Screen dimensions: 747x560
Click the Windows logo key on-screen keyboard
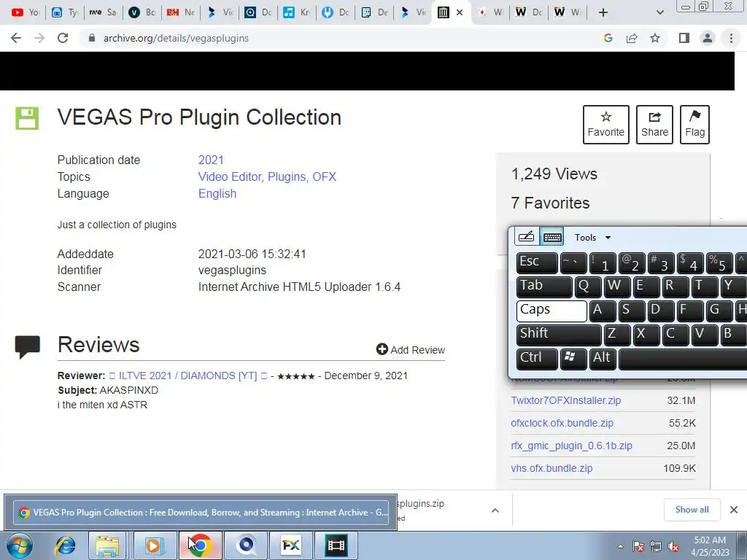tap(573, 359)
